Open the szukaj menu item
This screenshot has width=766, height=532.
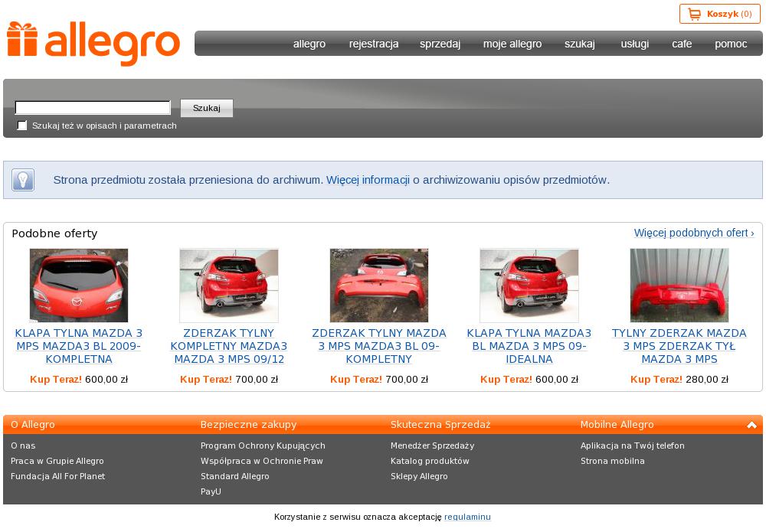pyautogui.click(x=580, y=44)
